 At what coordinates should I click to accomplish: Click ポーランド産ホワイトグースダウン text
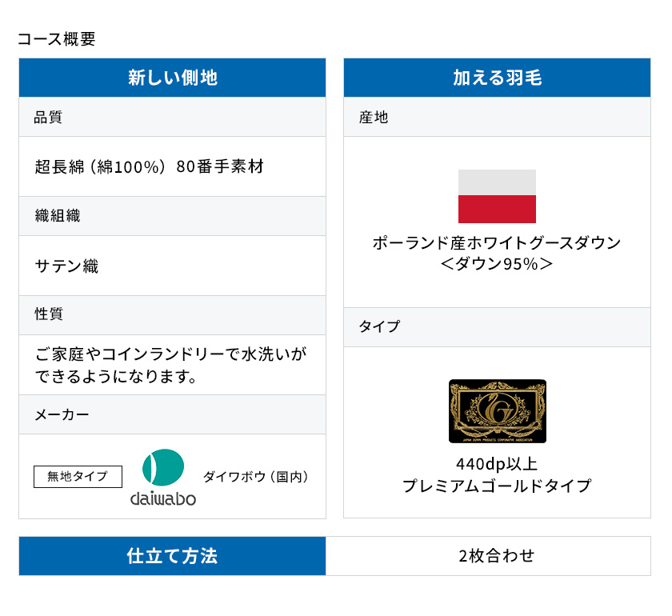coord(497,243)
